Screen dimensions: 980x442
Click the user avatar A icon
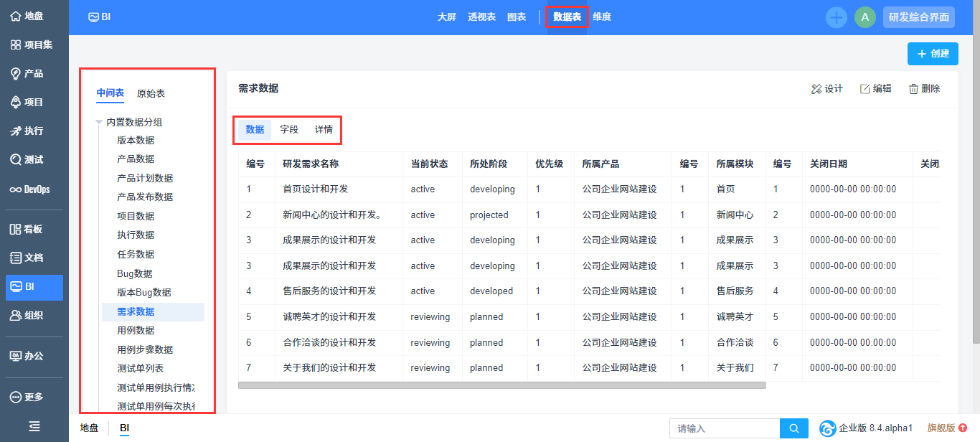click(x=864, y=17)
